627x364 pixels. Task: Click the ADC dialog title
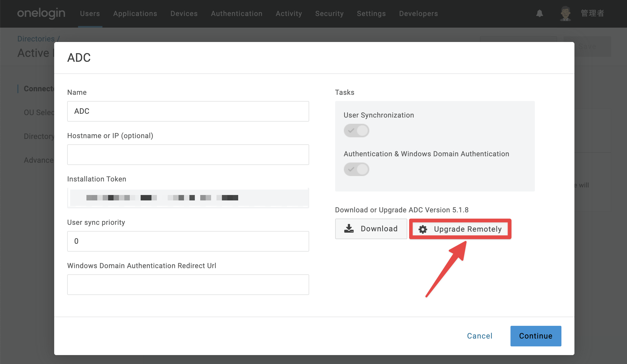tap(79, 58)
